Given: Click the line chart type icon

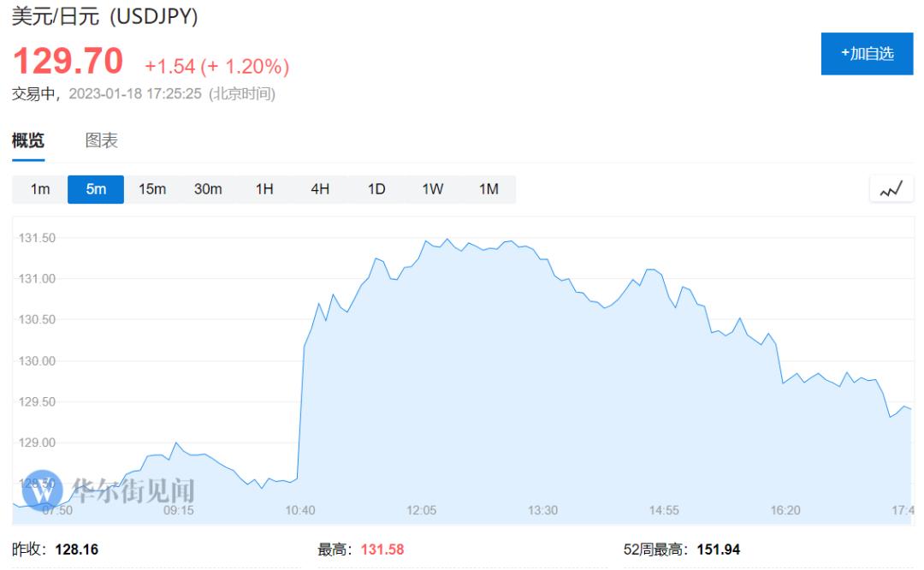Looking at the screenshot, I should [891, 189].
